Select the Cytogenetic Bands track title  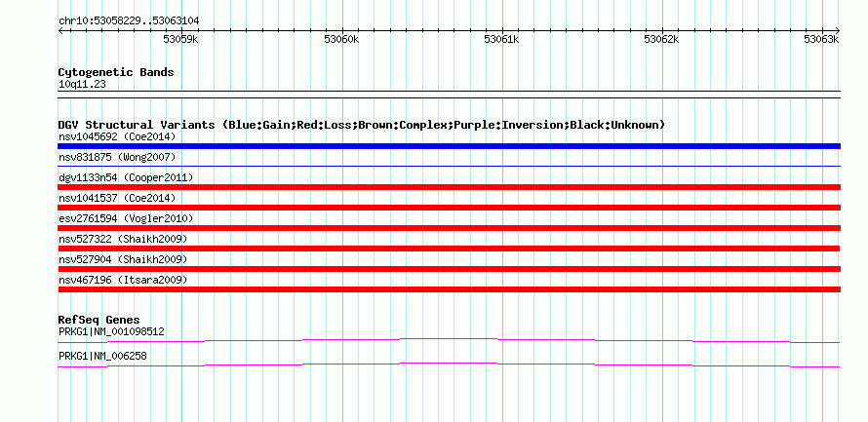(116, 72)
